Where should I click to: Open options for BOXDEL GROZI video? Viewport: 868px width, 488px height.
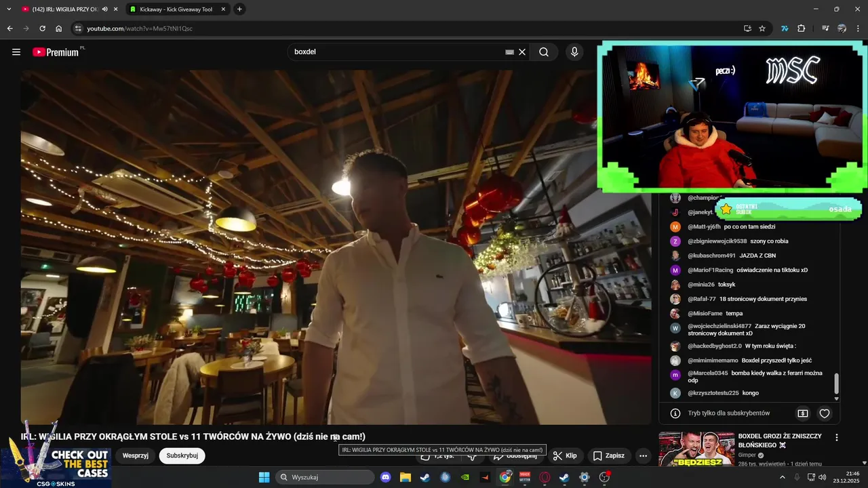[837, 438]
